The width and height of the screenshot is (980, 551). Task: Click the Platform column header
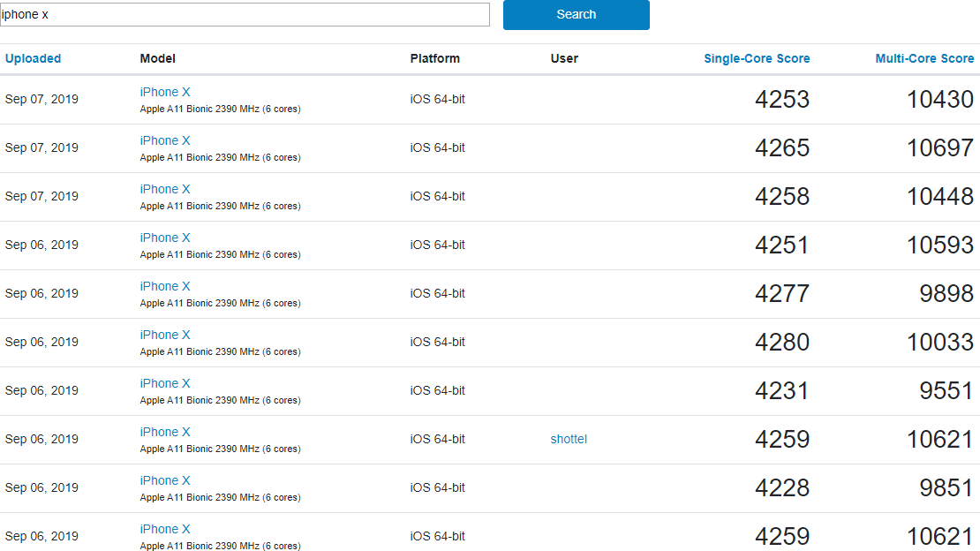click(435, 58)
